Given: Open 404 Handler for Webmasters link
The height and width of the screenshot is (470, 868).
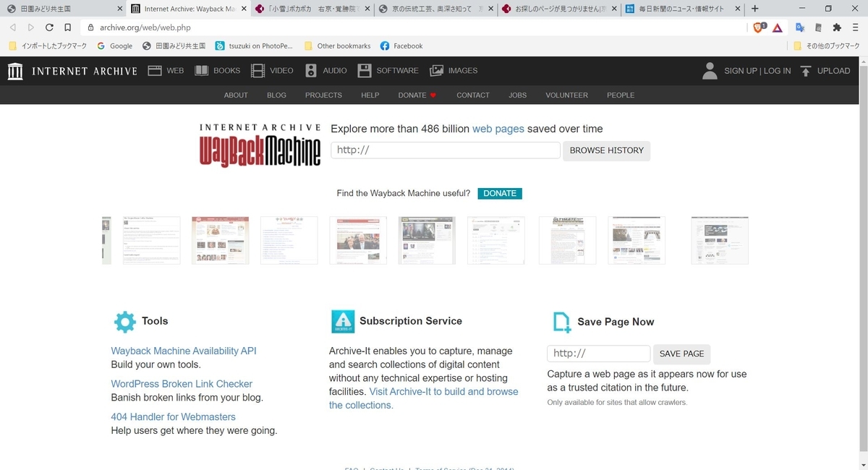Looking at the screenshot, I should point(173,416).
